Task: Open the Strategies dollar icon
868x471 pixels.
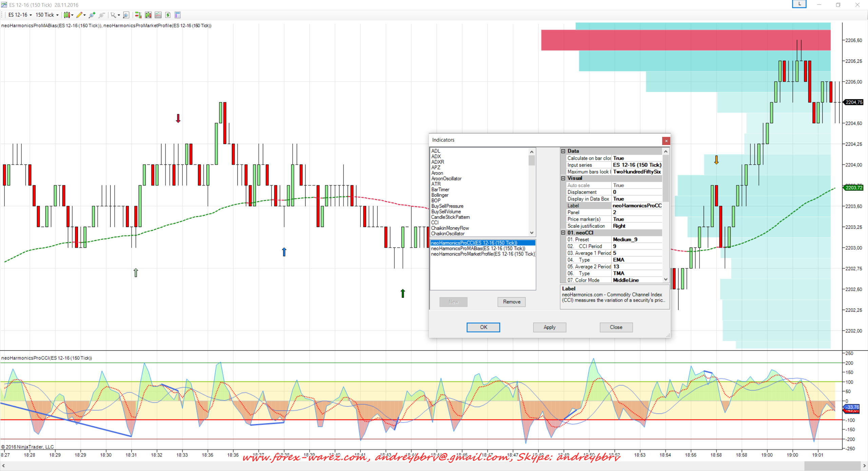Action: (x=168, y=15)
